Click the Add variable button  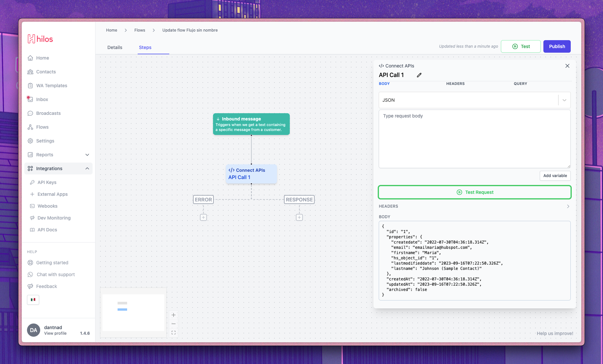pyautogui.click(x=555, y=176)
